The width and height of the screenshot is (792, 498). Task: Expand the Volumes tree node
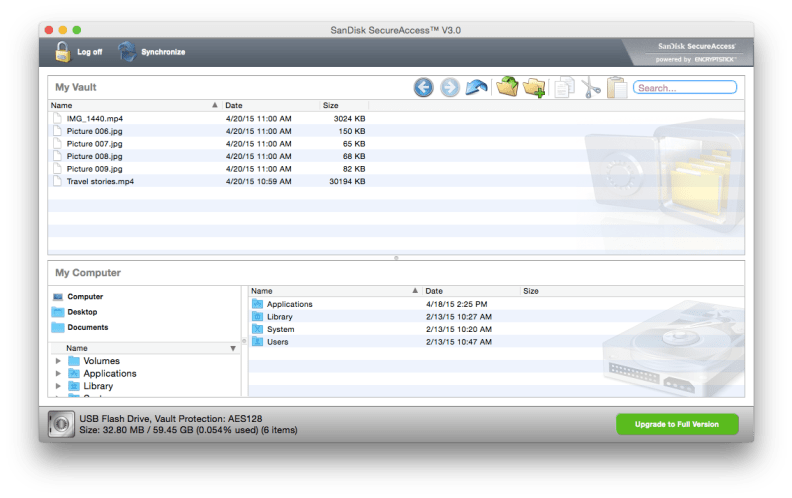coord(58,361)
